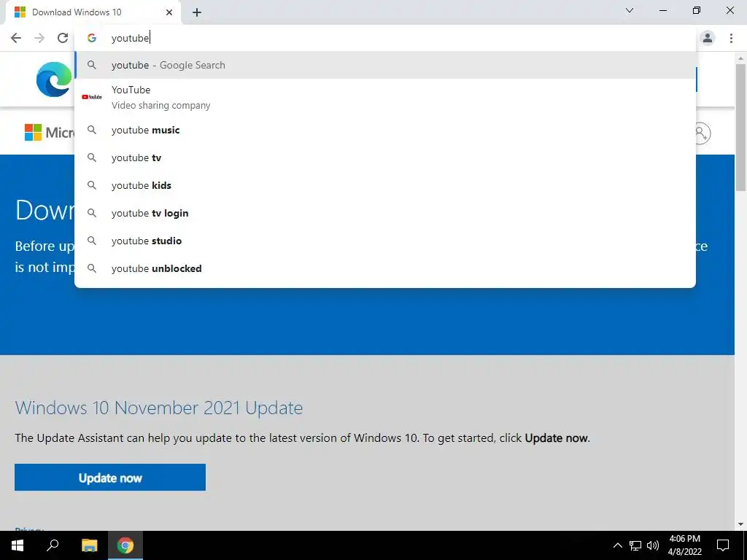Select the Download Windows 10 tab
Viewport: 747px width, 560px height.
click(93, 12)
